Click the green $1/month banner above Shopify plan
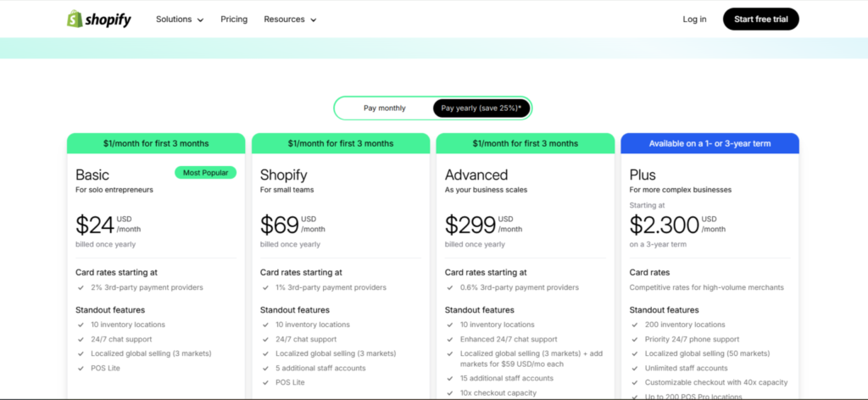This screenshot has height=400, width=868. (x=341, y=143)
